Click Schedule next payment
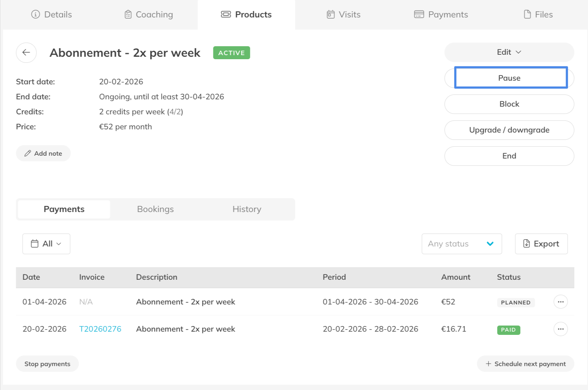588x390 pixels. (525, 364)
